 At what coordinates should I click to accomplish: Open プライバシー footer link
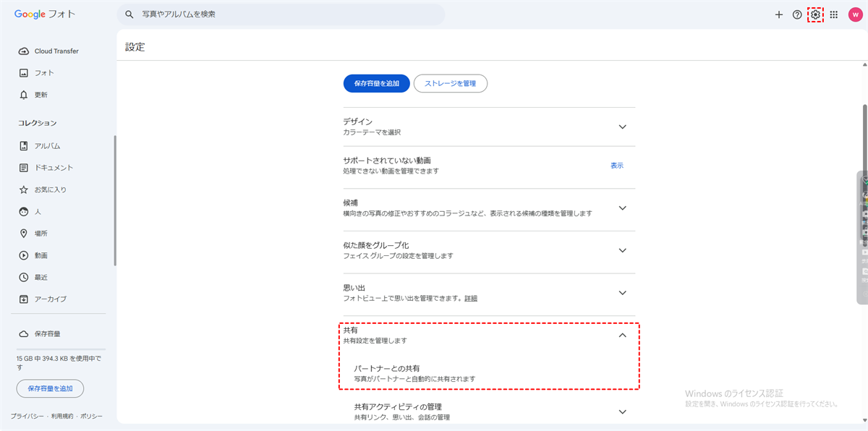(27, 417)
